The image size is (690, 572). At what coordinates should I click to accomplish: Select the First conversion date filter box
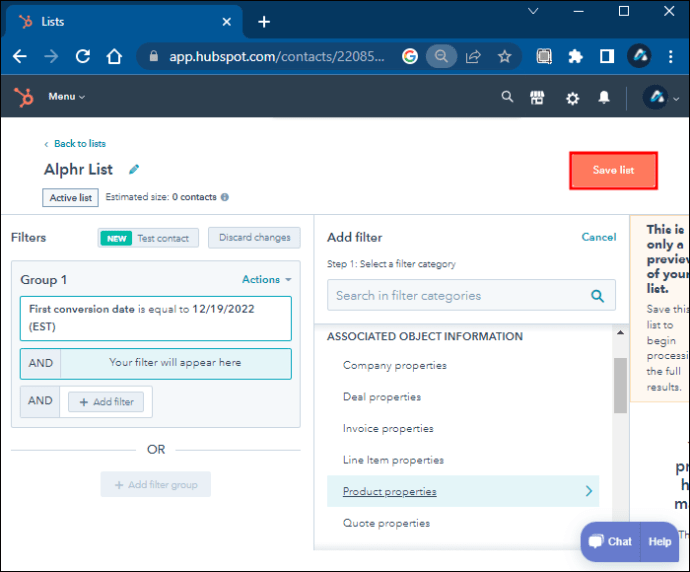(x=156, y=319)
